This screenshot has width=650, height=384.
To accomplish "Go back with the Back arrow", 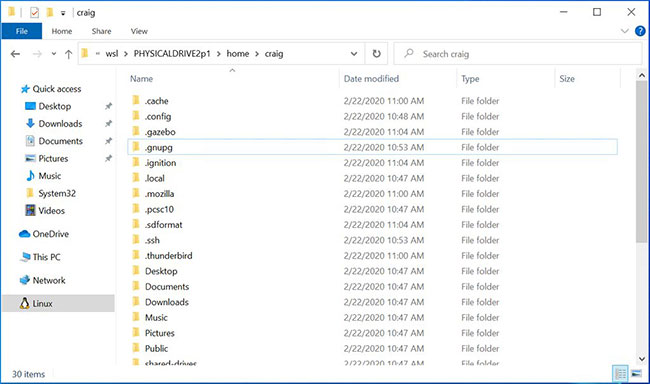I will 15,54.
